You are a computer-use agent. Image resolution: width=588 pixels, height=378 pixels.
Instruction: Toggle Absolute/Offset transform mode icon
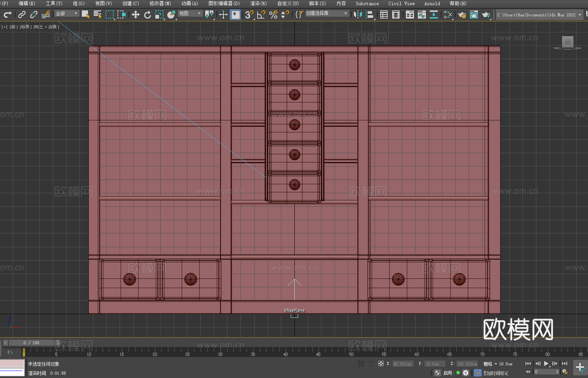click(381, 364)
